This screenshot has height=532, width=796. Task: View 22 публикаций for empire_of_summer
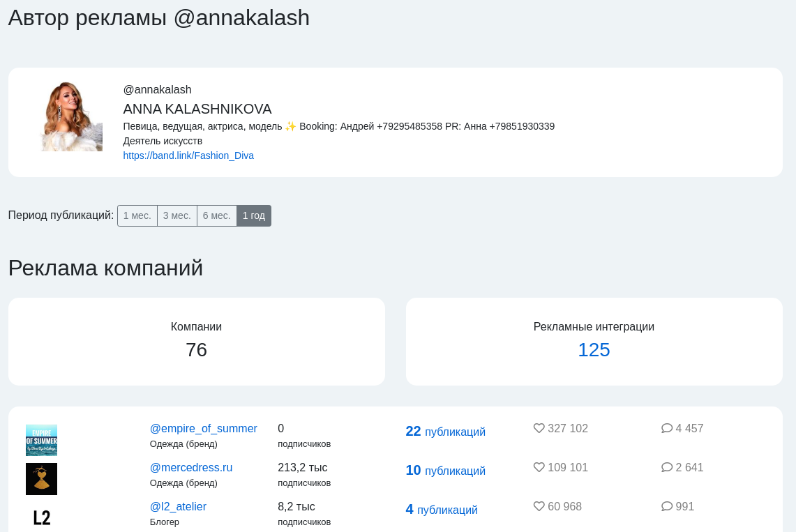(445, 432)
